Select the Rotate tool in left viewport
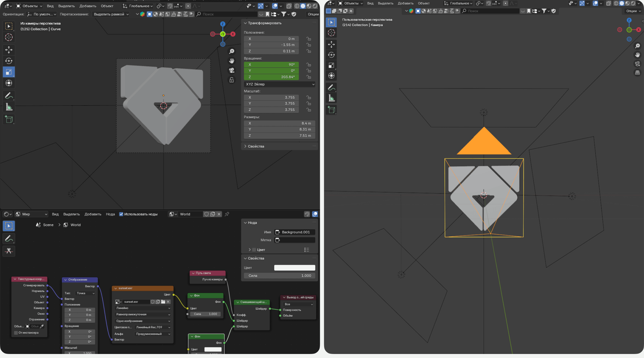 (9, 61)
